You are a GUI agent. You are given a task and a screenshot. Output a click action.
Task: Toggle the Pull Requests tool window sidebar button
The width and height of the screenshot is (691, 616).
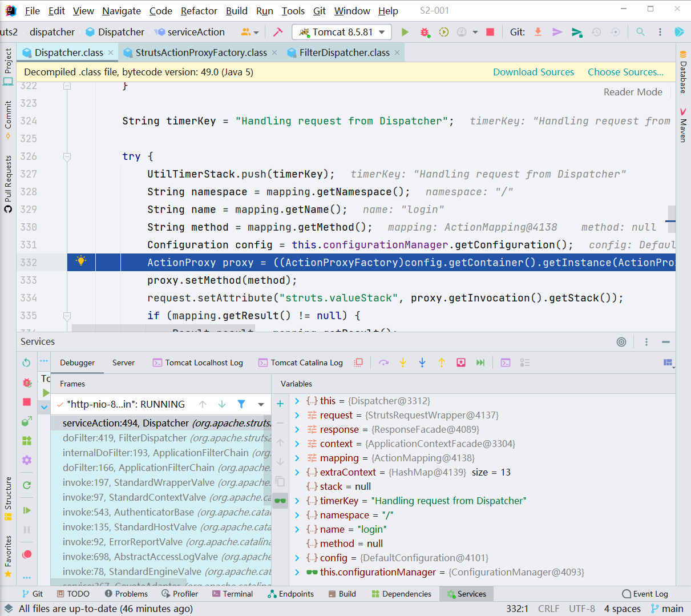(8, 184)
